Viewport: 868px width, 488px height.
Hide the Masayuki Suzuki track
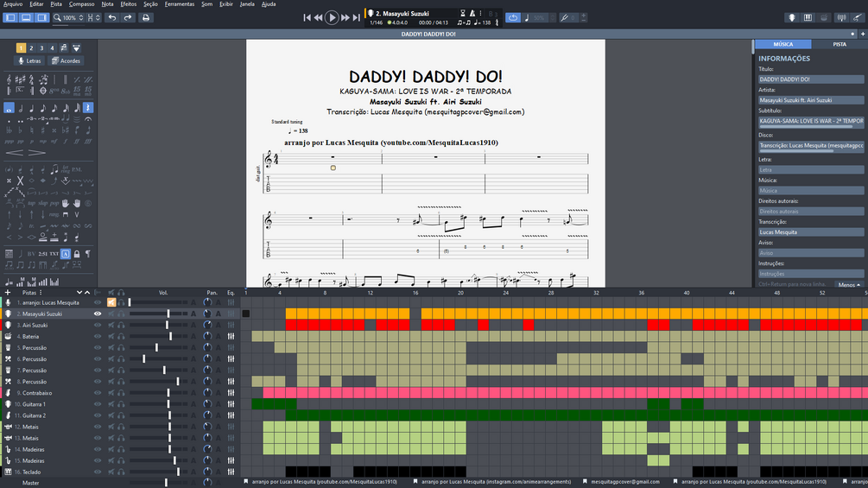98,314
